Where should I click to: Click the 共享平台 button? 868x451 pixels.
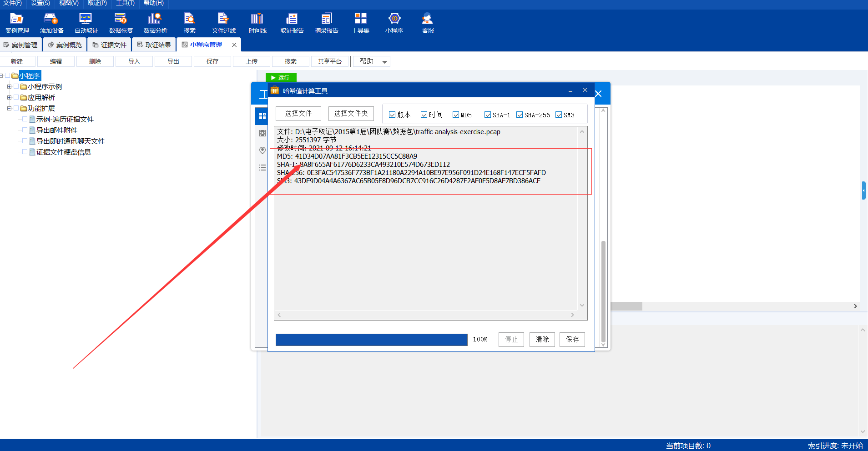330,61
